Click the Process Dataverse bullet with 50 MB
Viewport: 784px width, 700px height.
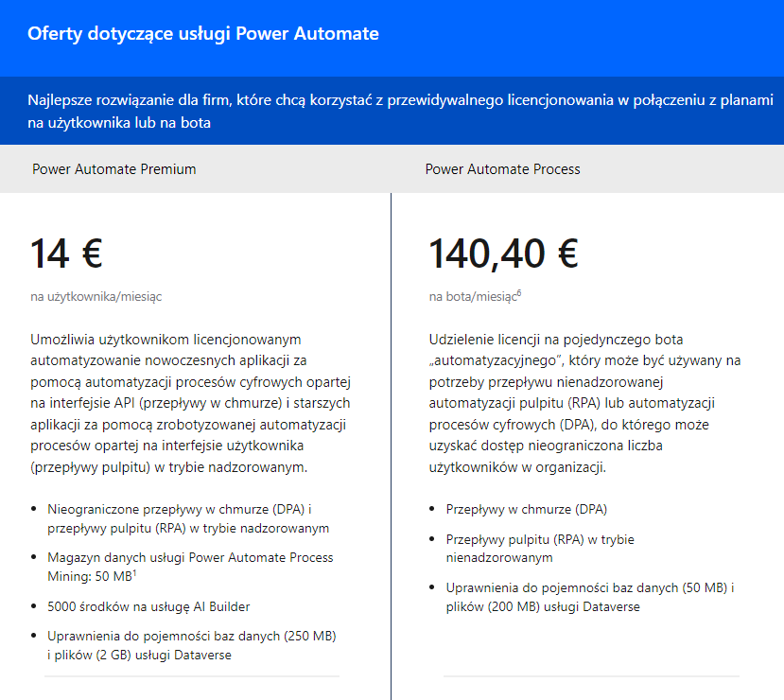(590, 597)
